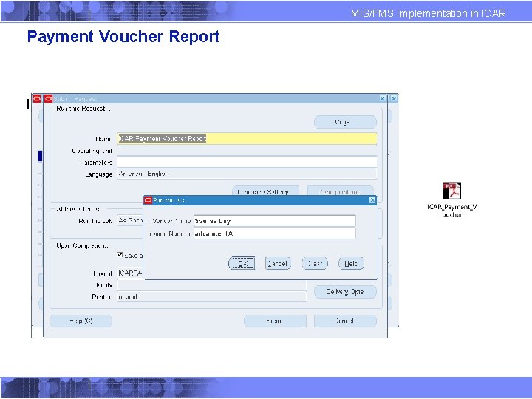
Task: Click the Help (C) button
Action: click(x=81, y=321)
